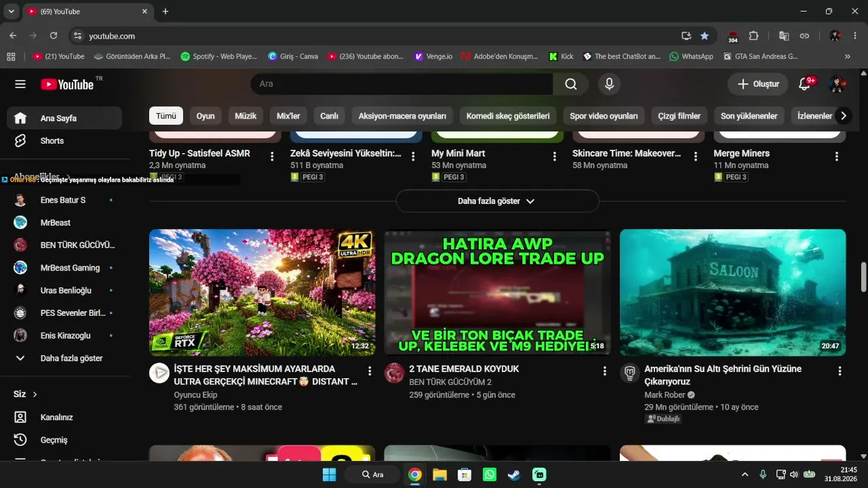The width and height of the screenshot is (868, 488).
Task: Start voice search with the microphone
Action: pyautogui.click(x=609, y=84)
